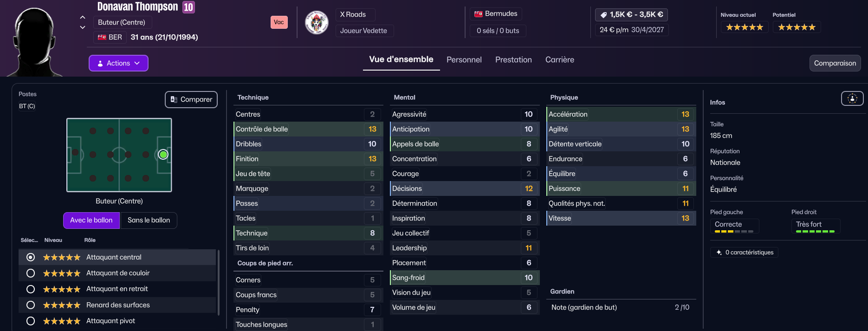Go to previous player with up chevron
868x331 pixels.
[83, 17]
